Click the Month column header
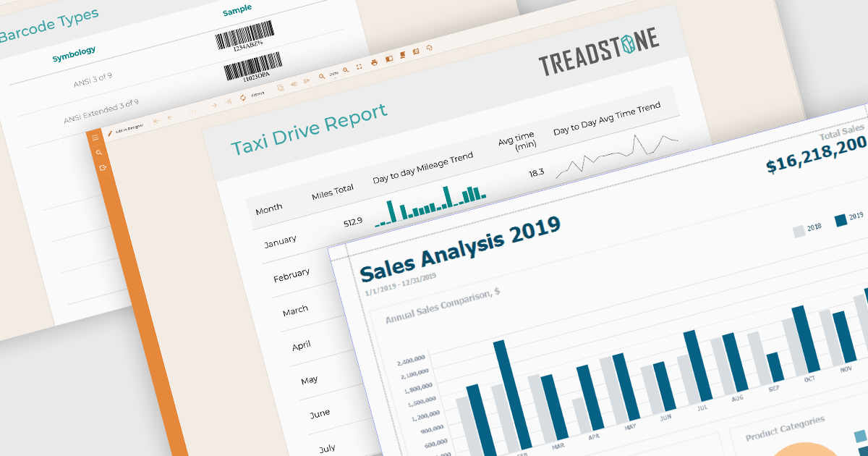This screenshot has height=456, width=868. click(268, 208)
